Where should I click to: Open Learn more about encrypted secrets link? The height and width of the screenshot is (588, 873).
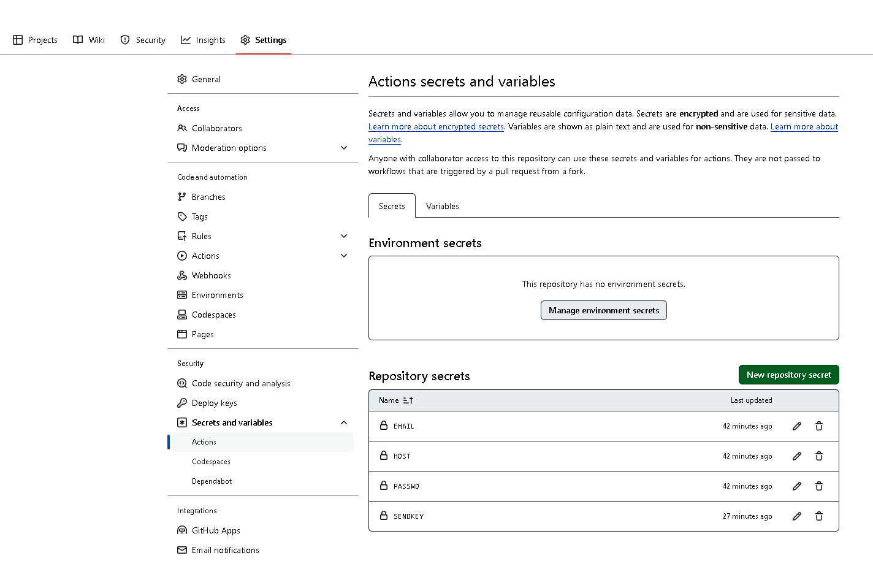436,127
